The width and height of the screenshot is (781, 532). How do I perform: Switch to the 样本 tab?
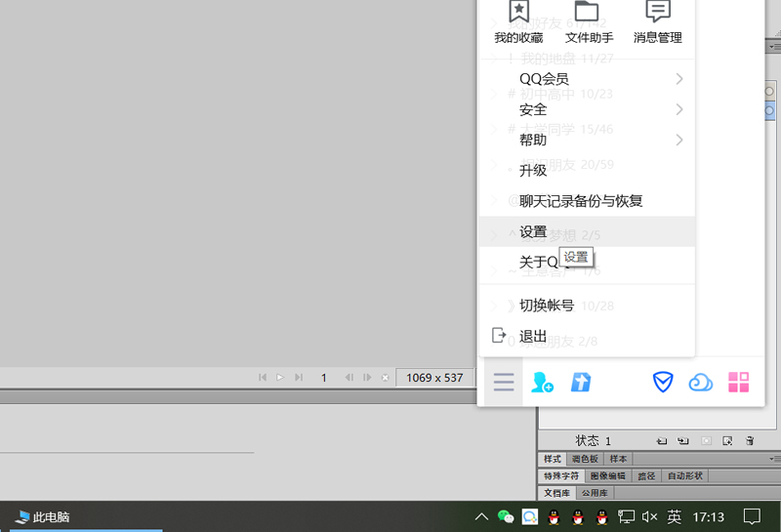[x=618, y=459]
